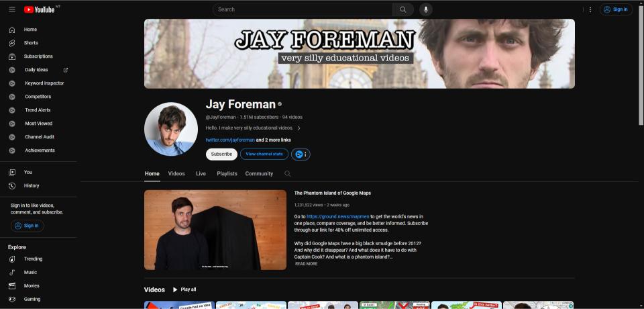Screen dimensions: 644x309
Task: Open Subscriptions sidebar icon
Action: (x=12, y=56)
